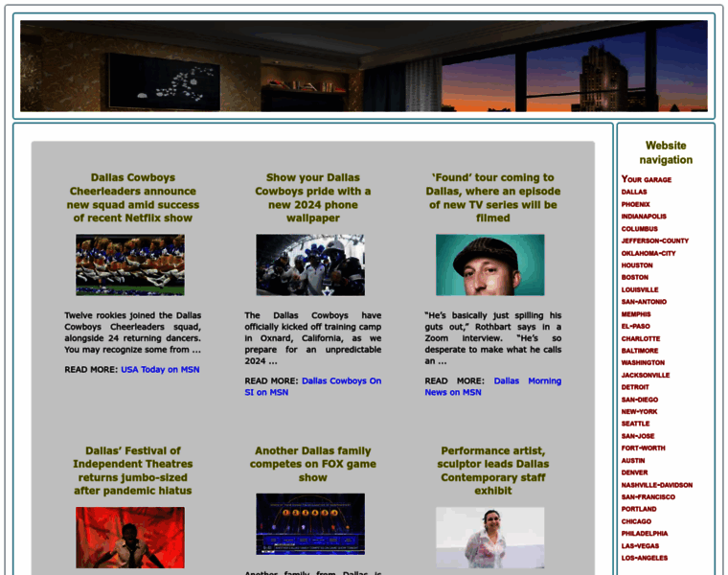Go to the Austin link
The image size is (728, 575).
(x=633, y=461)
